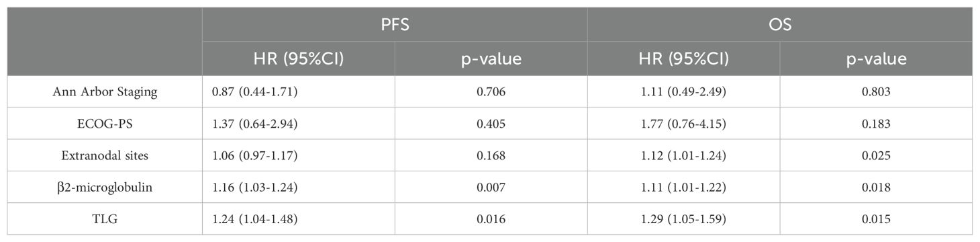Select the Extranodal sites row label
The height and width of the screenshot is (242, 980).
pyautogui.click(x=105, y=155)
